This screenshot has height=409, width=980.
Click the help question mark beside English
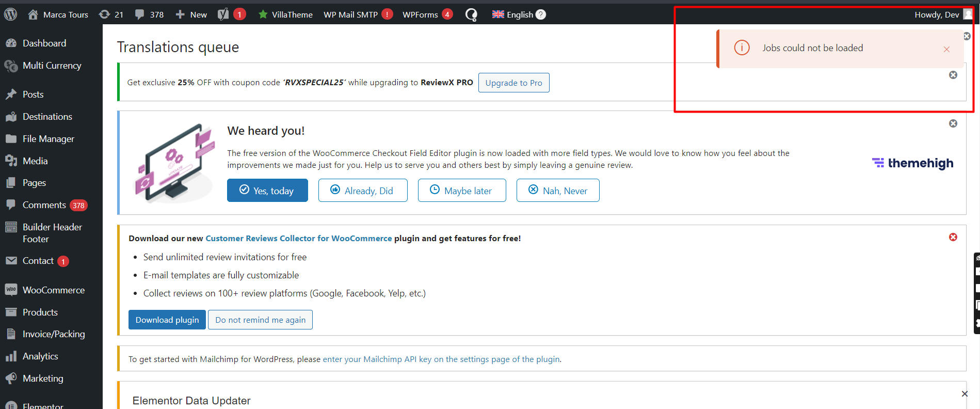click(x=541, y=14)
